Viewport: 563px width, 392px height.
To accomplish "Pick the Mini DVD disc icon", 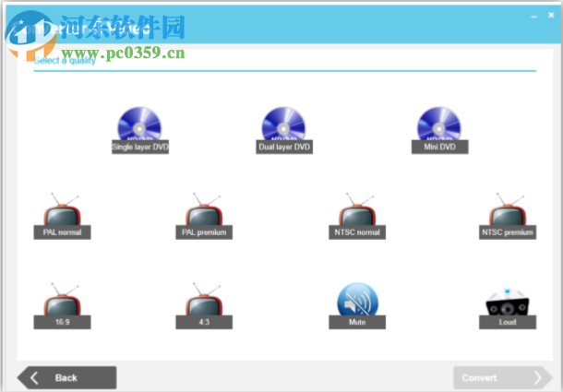I will tap(439, 124).
